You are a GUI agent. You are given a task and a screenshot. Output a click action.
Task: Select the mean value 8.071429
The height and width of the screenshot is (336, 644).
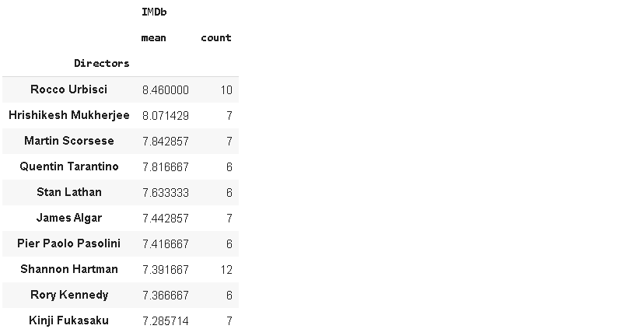(165, 116)
